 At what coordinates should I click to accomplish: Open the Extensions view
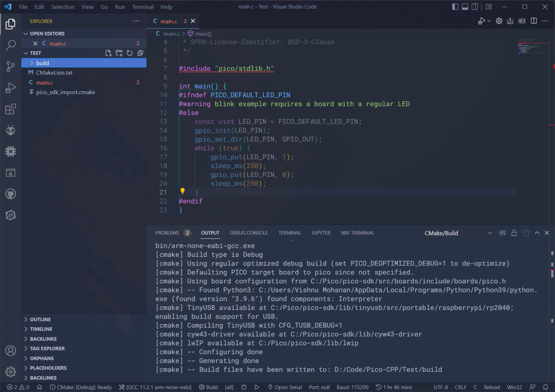pyautogui.click(x=10, y=109)
